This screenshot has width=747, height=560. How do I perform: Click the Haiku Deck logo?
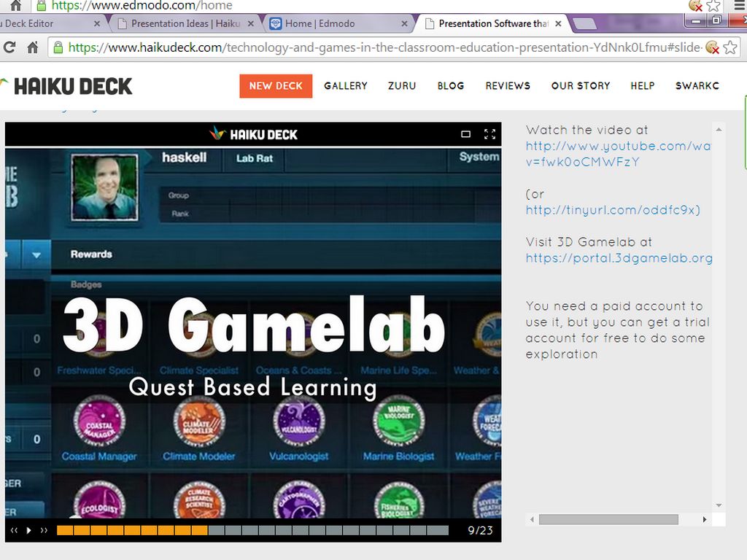coord(67,86)
